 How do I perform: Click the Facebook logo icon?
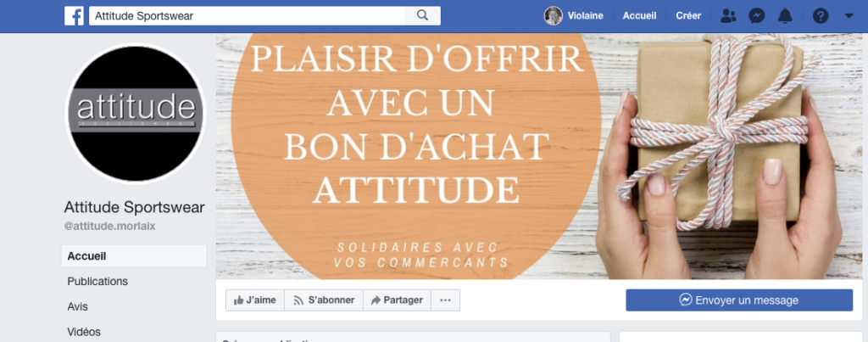75,16
